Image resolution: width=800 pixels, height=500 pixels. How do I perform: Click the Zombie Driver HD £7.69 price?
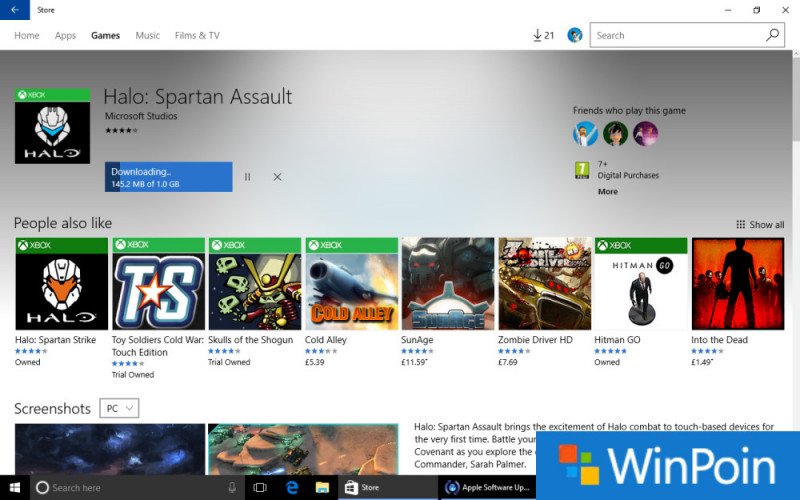508,362
